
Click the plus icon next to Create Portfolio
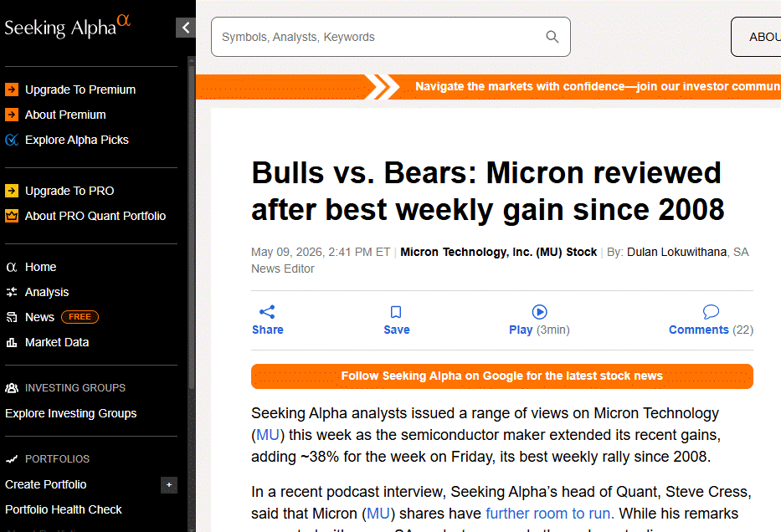point(169,484)
